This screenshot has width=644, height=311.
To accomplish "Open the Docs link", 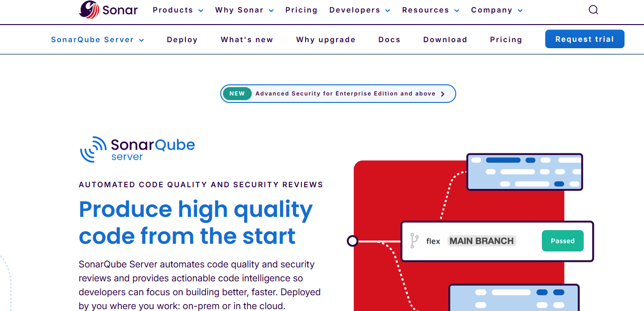I will coord(389,40).
